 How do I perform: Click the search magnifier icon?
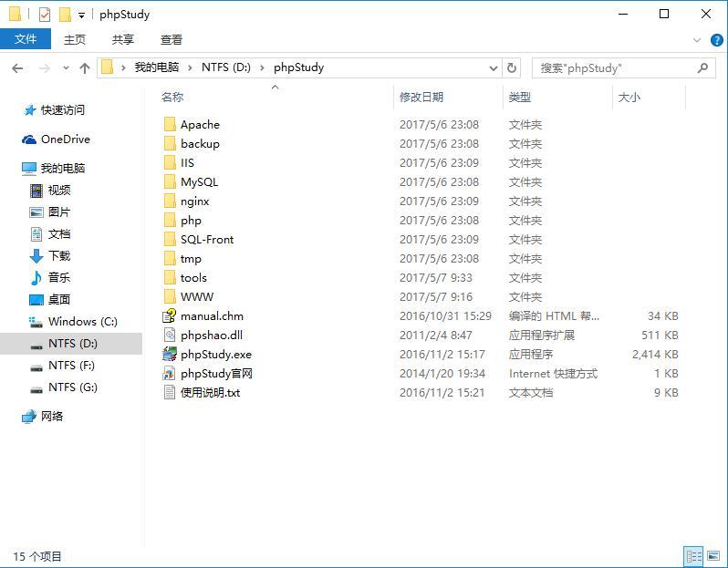pyautogui.click(x=703, y=68)
